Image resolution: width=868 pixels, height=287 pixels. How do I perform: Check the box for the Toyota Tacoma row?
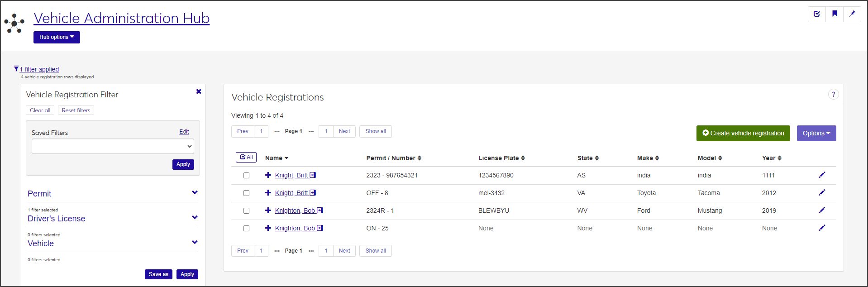tap(246, 193)
